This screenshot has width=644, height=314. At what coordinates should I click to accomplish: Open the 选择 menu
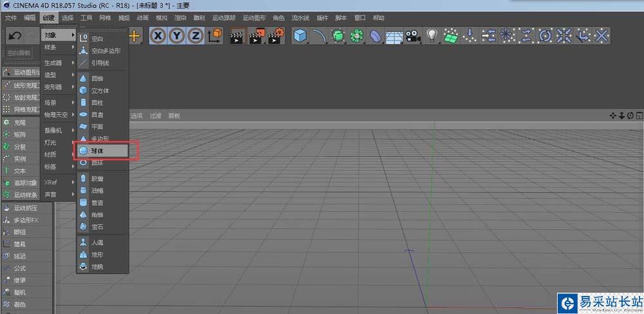[x=68, y=18]
